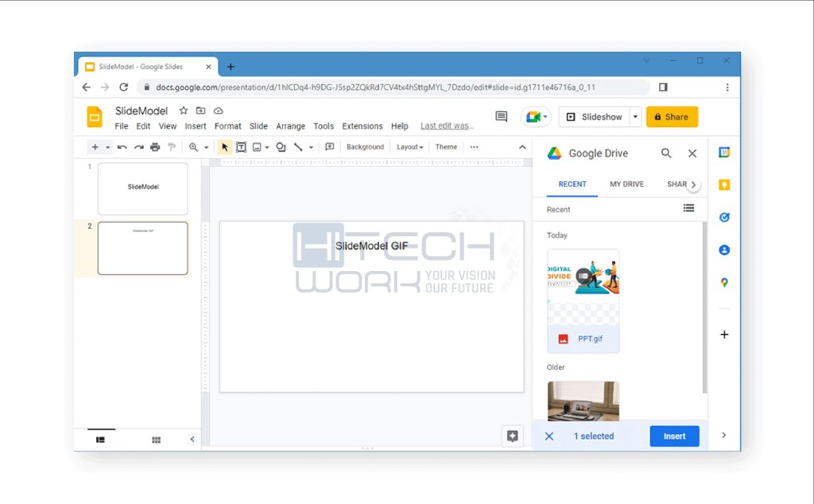Viewport: 814px width, 504px height.
Task: Toggle Drive list view layout
Action: pyautogui.click(x=688, y=208)
